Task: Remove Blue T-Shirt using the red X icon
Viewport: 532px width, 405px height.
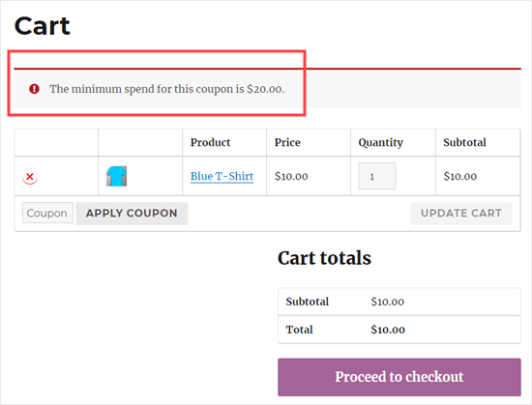Action: point(30,177)
